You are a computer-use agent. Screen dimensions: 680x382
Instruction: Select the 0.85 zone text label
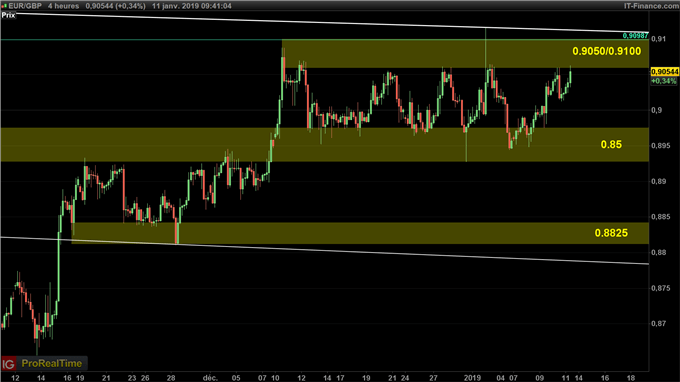point(611,144)
